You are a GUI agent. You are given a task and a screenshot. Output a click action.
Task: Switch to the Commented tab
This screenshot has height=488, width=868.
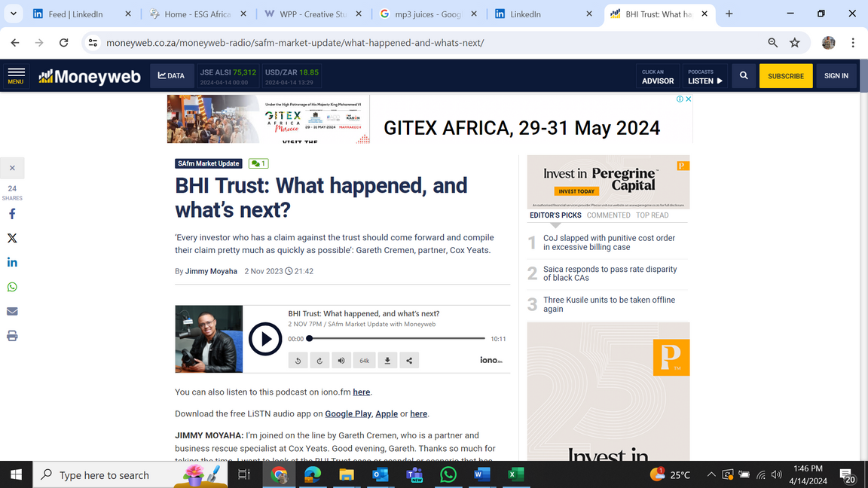point(608,215)
